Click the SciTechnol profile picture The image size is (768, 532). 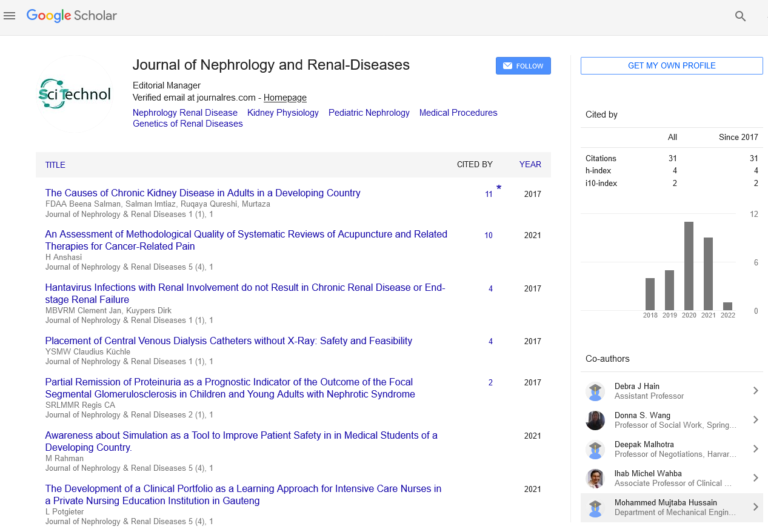coord(75,94)
